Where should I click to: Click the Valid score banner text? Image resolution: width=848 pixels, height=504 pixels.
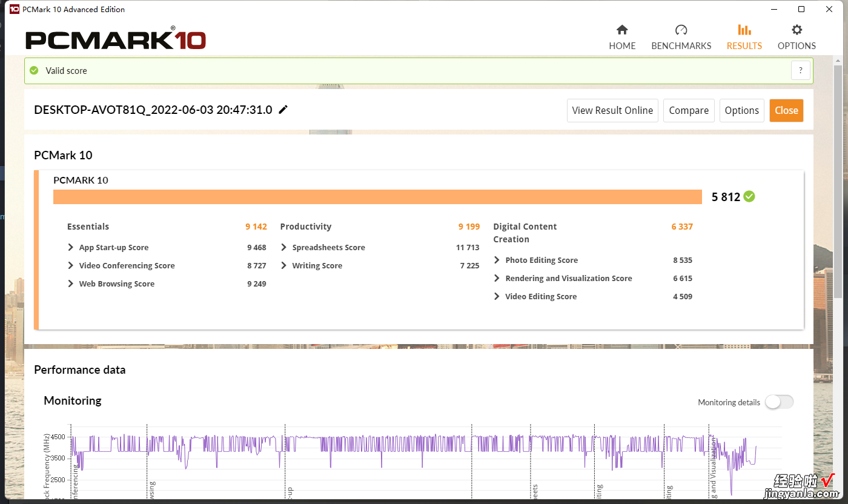pos(67,71)
